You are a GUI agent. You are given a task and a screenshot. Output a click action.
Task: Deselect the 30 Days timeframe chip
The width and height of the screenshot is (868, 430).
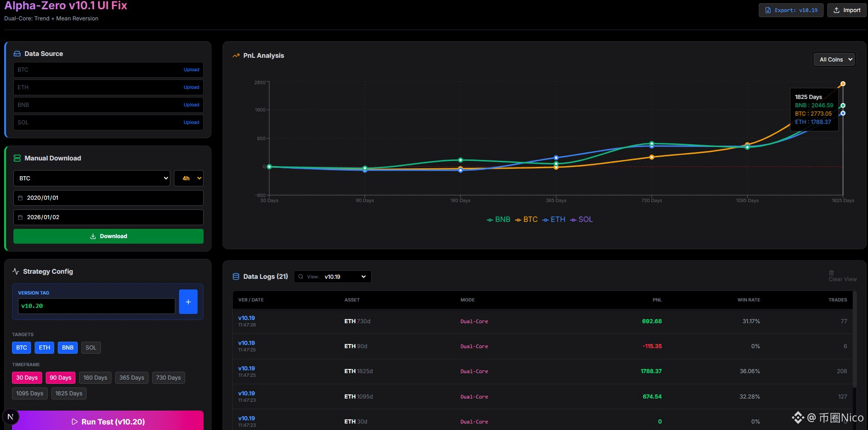(27, 378)
